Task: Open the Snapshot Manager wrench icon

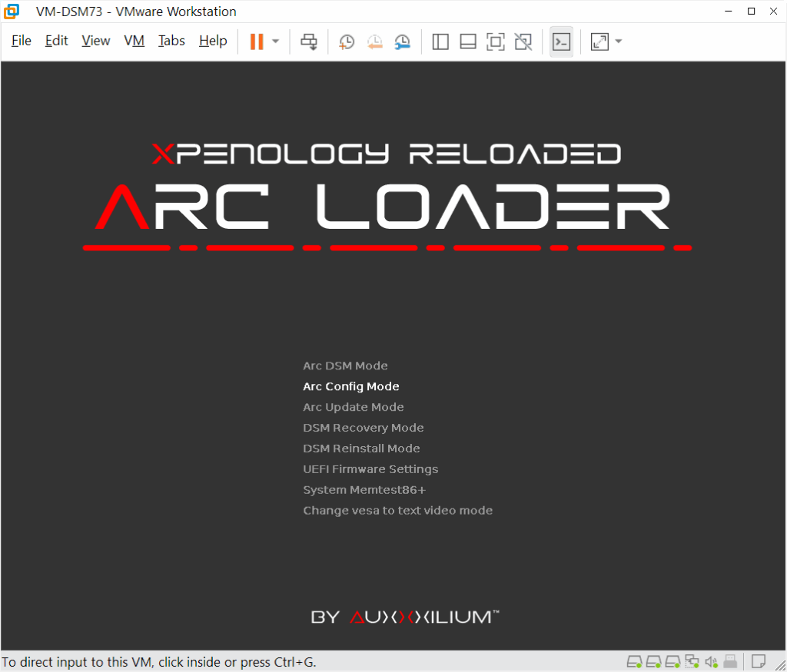Action: point(403,41)
